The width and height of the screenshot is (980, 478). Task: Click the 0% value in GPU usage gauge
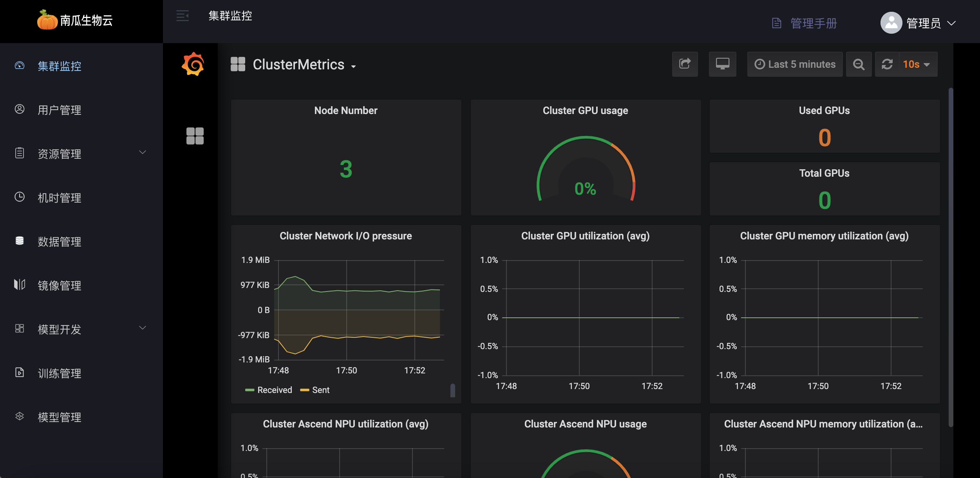(586, 189)
